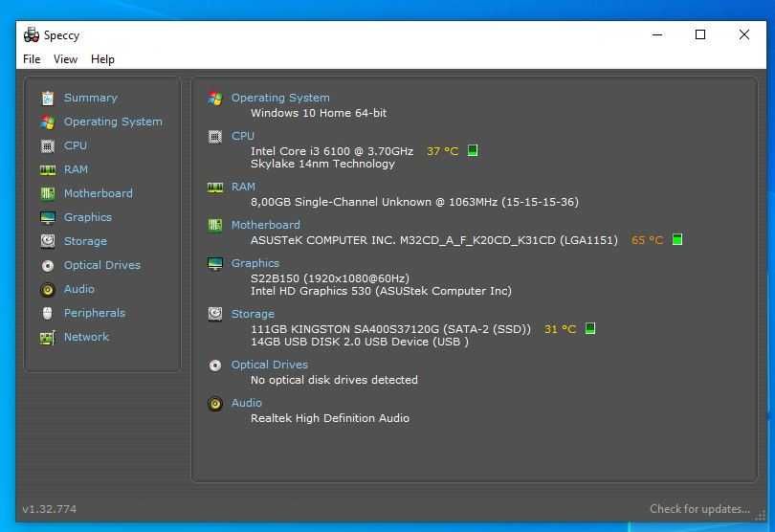The image size is (775, 532).
Task: Select Optical Drives in the sidebar
Action: pyautogui.click(x=102, y=265)
